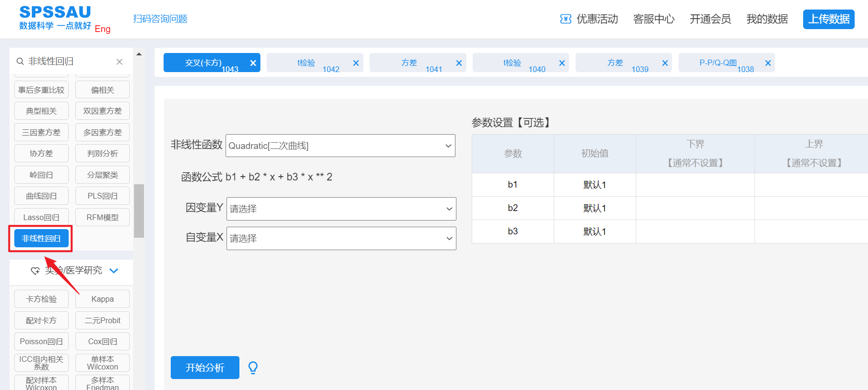
Task: Click the 开始分析 button
Action: 205,368
